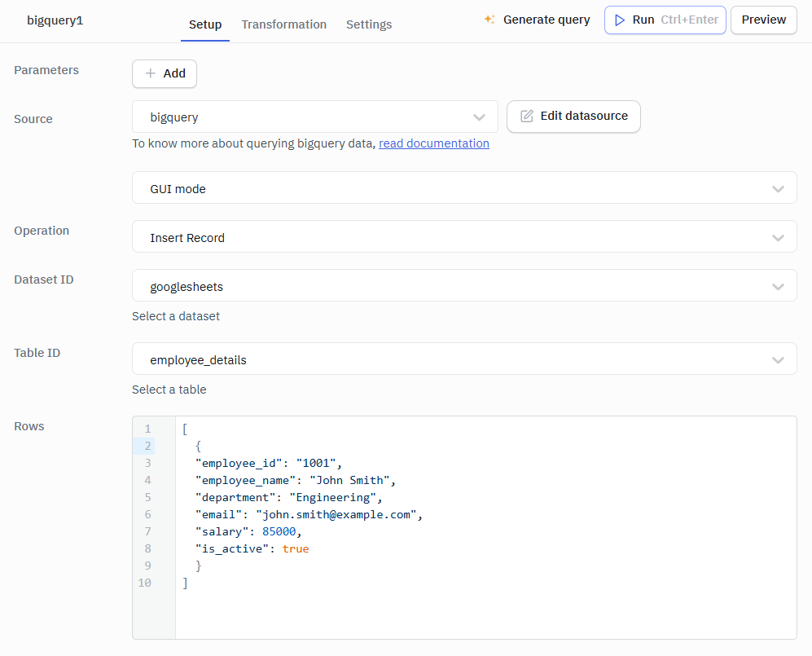Click the Source label
The image size is (812, 656).
click(33, 119)
